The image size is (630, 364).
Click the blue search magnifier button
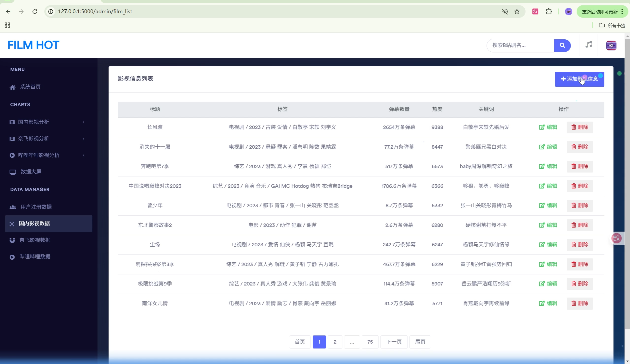click(x=562, y=46)
